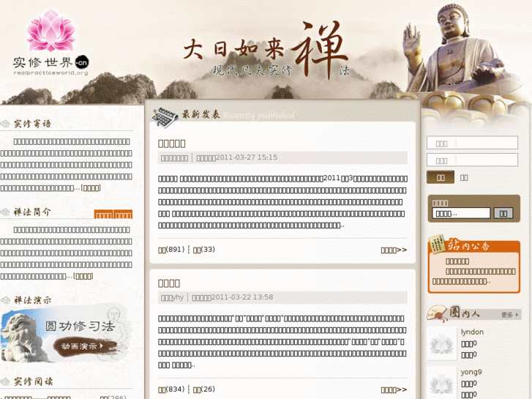532x399 pixels.
Task: Click the author name of the 2011-03-27 article
Action: [174, 158]
